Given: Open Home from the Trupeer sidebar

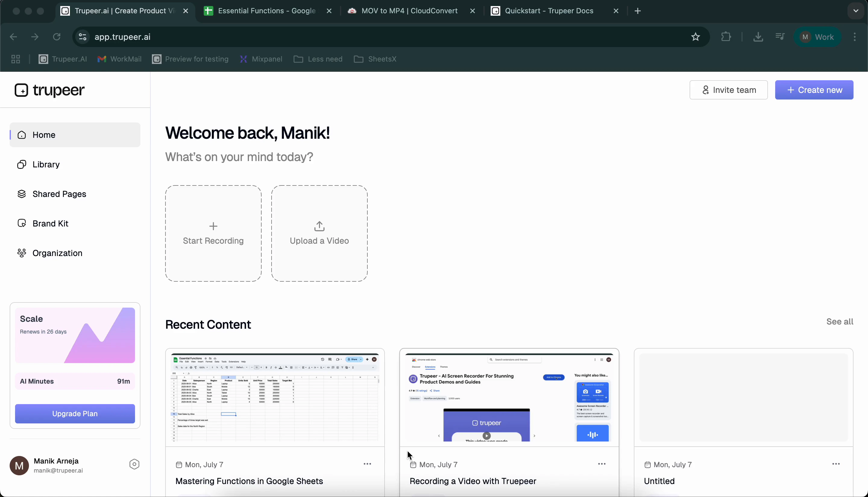Looking at the screenshot, I should click(44, 135).
